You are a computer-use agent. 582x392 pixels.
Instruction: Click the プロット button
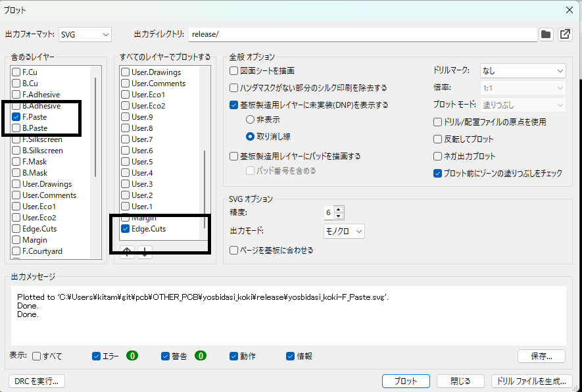click(x=406, y=381)
